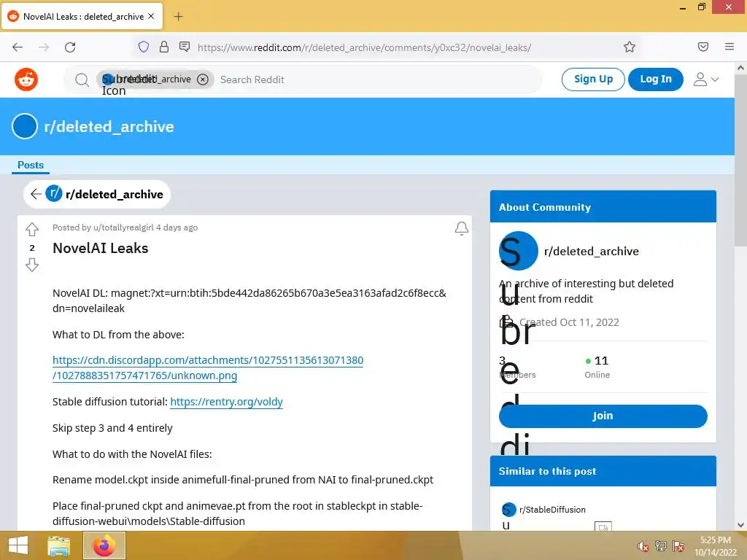Open the Firefox hamburger menu
Image resolution: width=747 pixels, height=560 pixels.
[x=729, y=47]
